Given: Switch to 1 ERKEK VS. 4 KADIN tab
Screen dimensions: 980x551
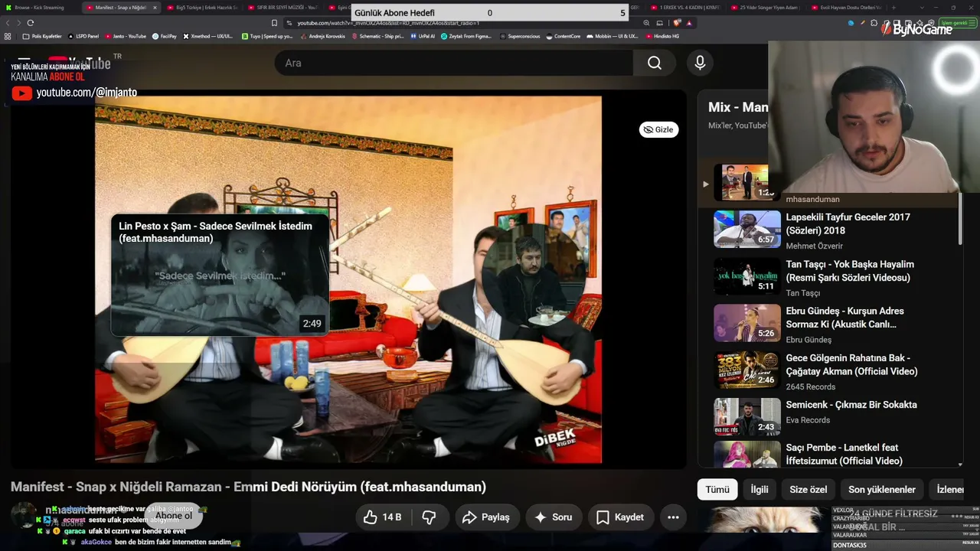Looking at the screenshot, I should [684, 8].
